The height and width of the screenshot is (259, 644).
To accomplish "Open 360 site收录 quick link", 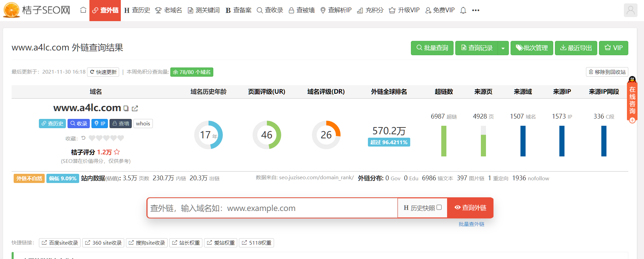I will tap(103, 243).
